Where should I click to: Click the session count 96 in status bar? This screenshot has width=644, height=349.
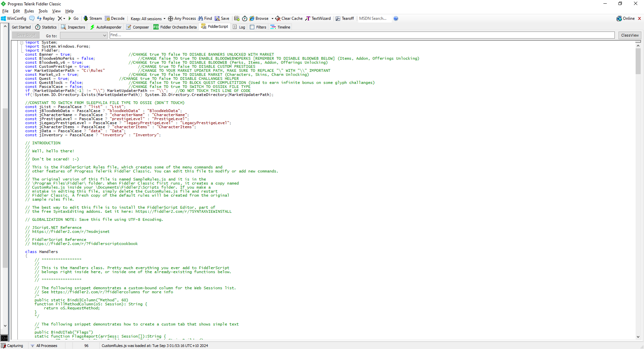(86, 346)
